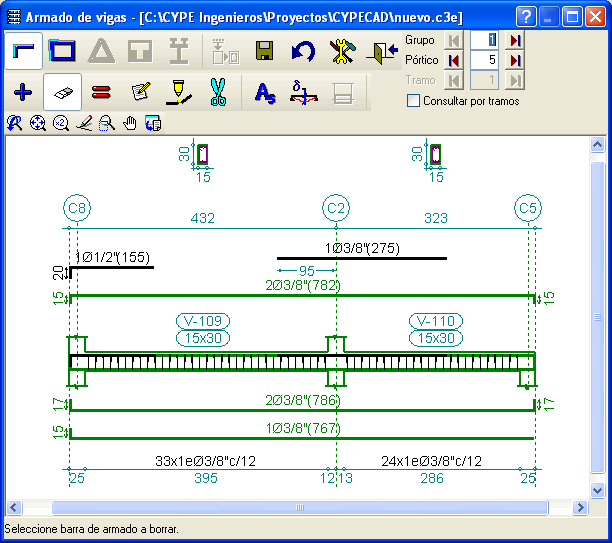Click column marker C5

528,208
